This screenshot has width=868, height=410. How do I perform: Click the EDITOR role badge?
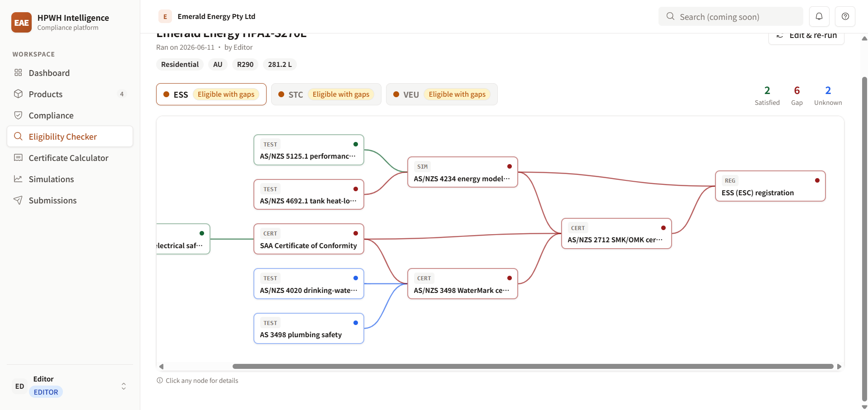pos(46,392)
